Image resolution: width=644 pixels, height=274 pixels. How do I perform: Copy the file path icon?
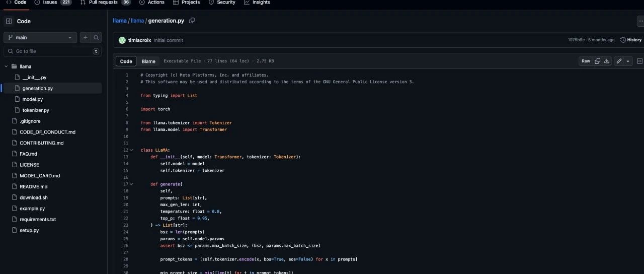point(192,21)
